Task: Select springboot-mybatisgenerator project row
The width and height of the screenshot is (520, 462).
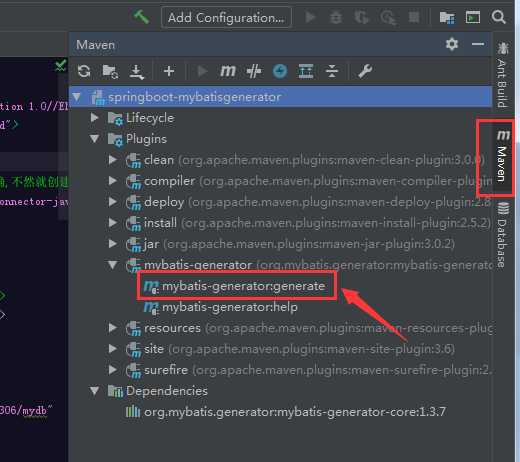Action: click(281, 97)
